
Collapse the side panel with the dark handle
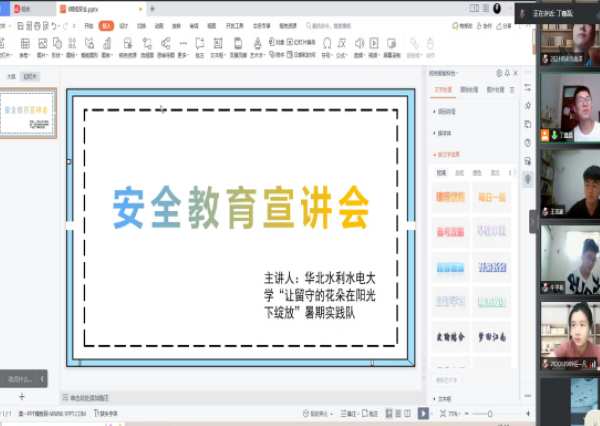point(533,222)
